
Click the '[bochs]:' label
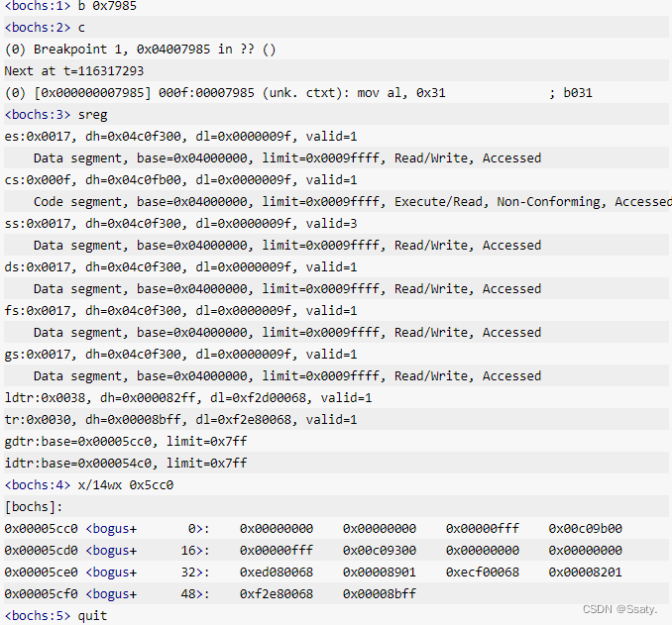(x=34, y=507)
